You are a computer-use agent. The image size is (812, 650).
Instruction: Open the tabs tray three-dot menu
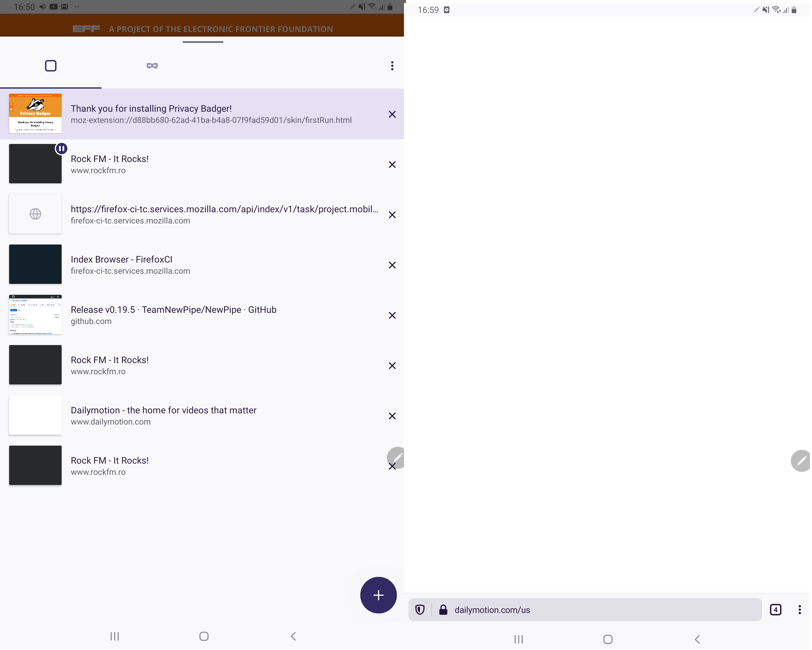click(x=392, y=66)
